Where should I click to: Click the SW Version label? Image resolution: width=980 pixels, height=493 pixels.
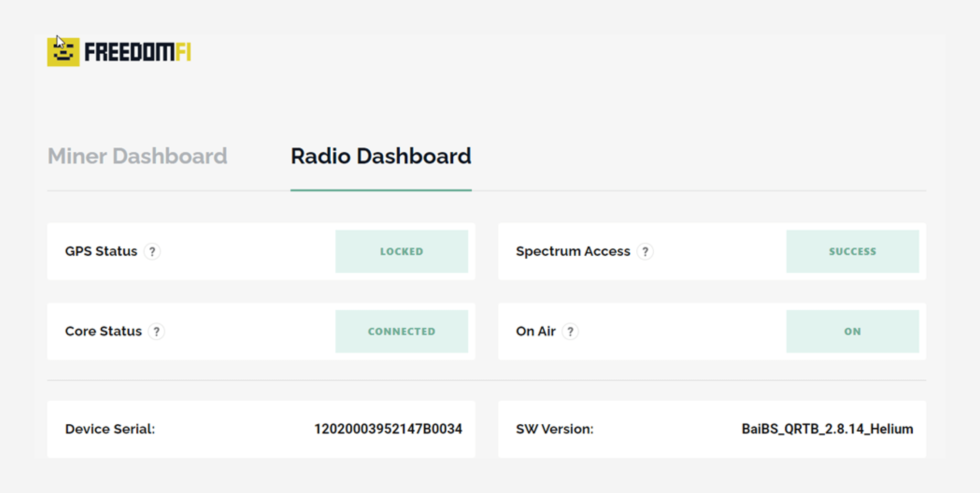[555, 429]
